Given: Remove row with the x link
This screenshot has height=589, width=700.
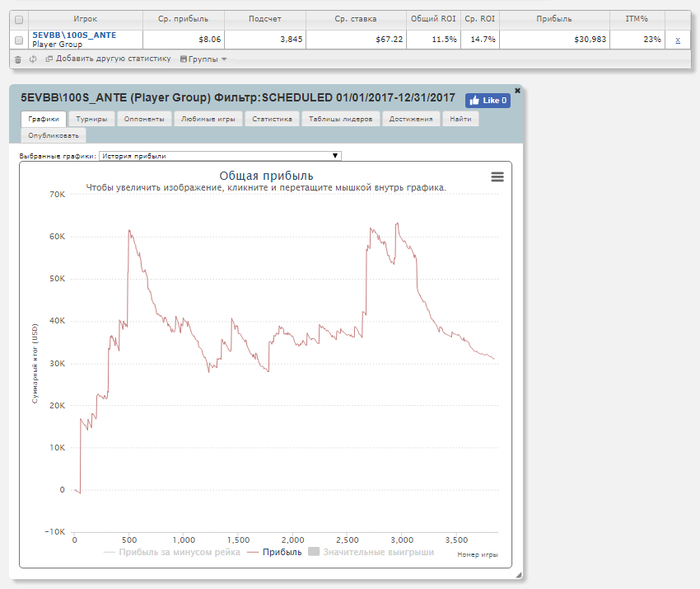Looking at the screenshot, I should click(x=678, y=40).
